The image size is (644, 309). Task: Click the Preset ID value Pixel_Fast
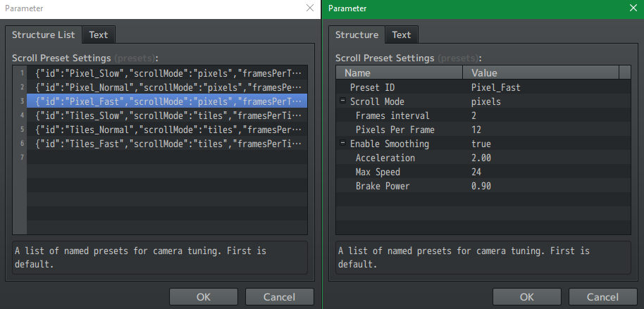click(x=495, y=87)
